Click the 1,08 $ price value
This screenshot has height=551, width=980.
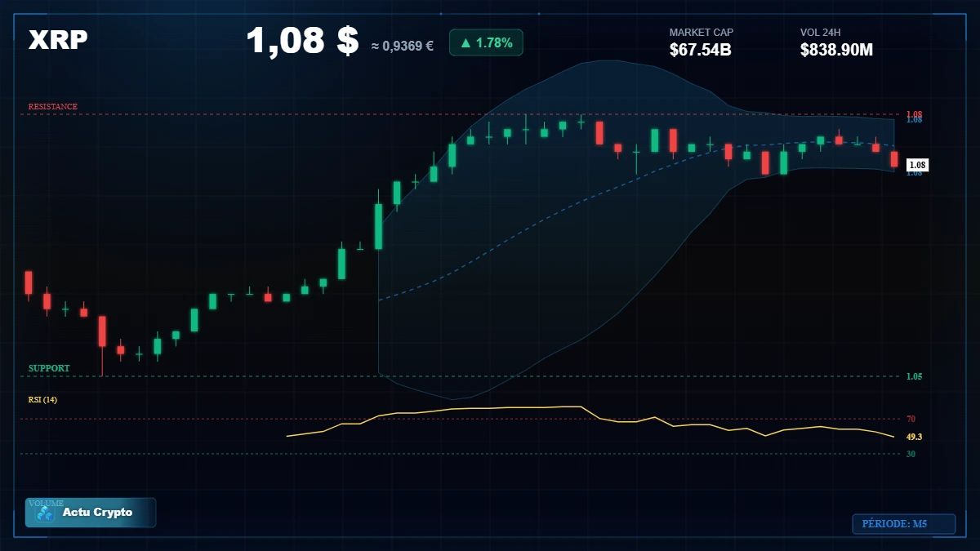click(302, 40)
